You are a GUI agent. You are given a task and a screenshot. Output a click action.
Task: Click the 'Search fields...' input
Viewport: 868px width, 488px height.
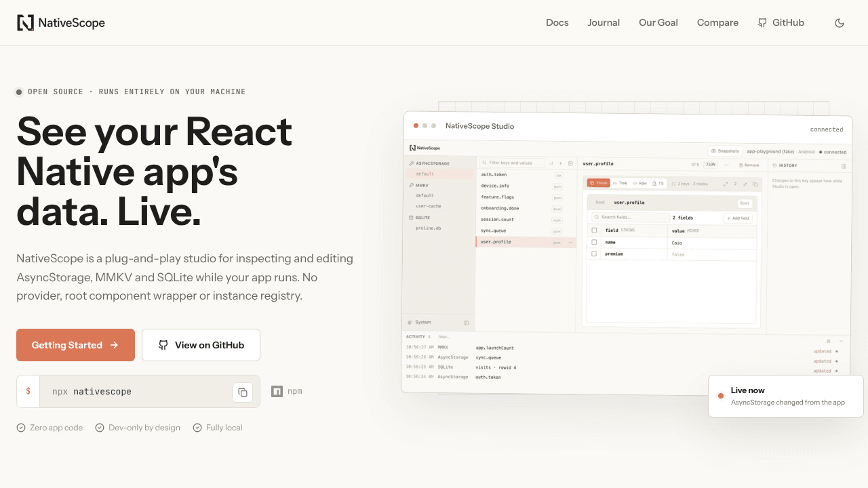tap(631, 218)
